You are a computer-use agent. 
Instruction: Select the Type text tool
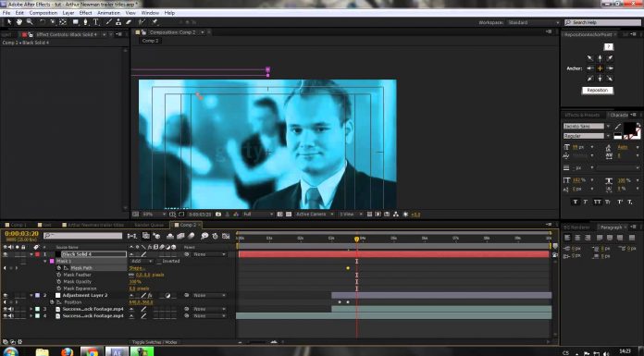pyautogui.click(x=95, y=22)
